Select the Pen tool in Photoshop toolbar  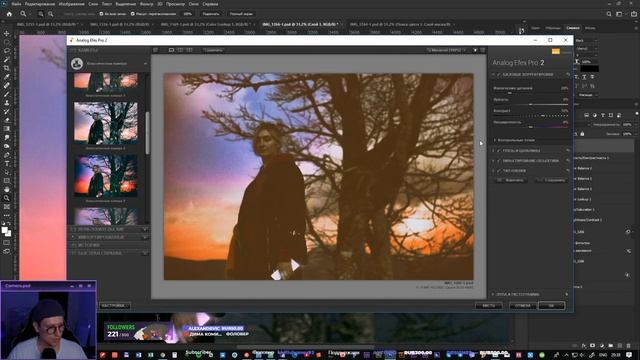click(7, 155)
